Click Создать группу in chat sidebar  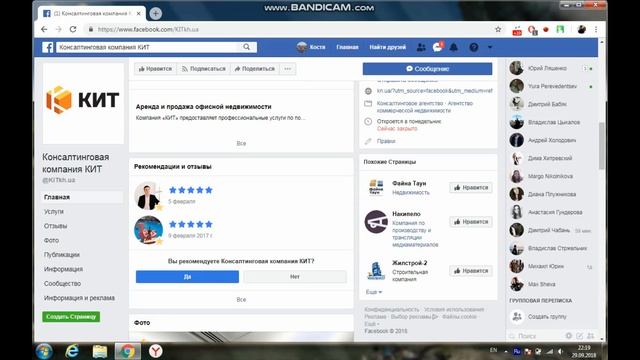coord(547,317)
